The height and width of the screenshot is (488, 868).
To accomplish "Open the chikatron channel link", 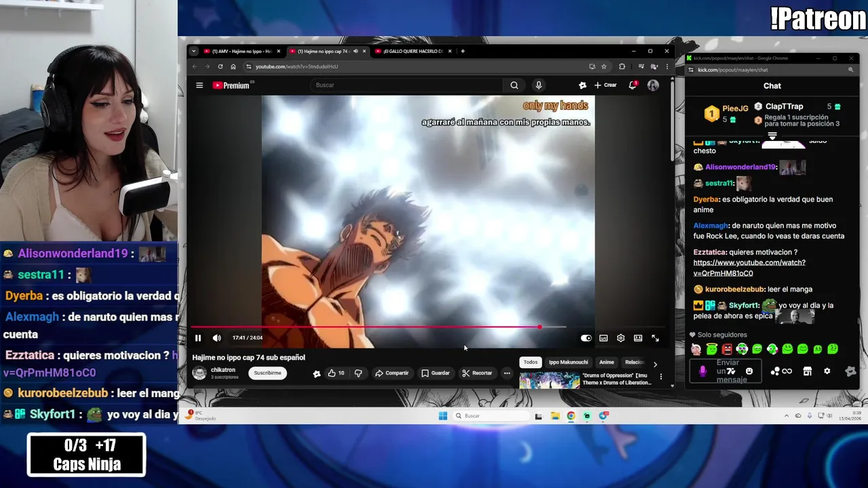I will [223, 370].
